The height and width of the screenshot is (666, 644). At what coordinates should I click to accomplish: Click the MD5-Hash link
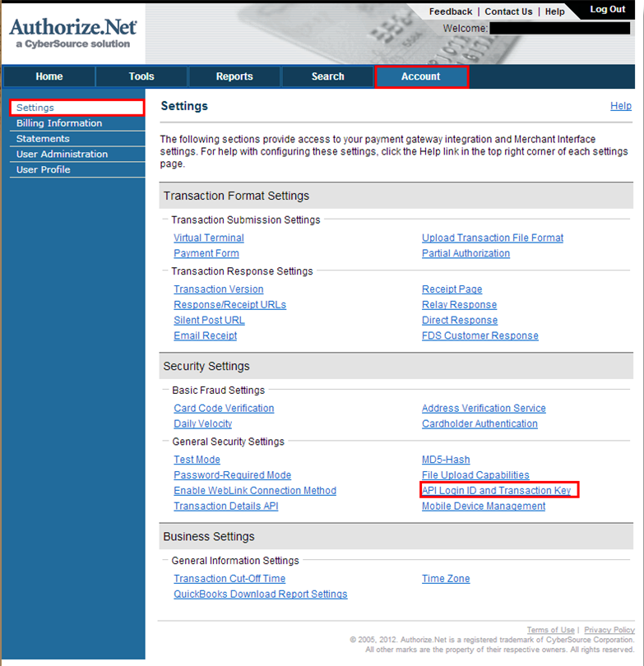(x=446, y=460)
